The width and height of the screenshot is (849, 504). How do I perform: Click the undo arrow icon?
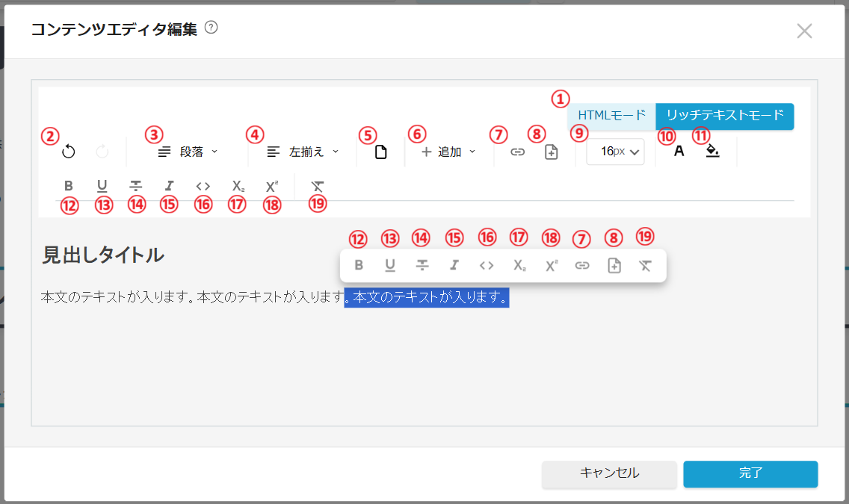tap(69, 152)
